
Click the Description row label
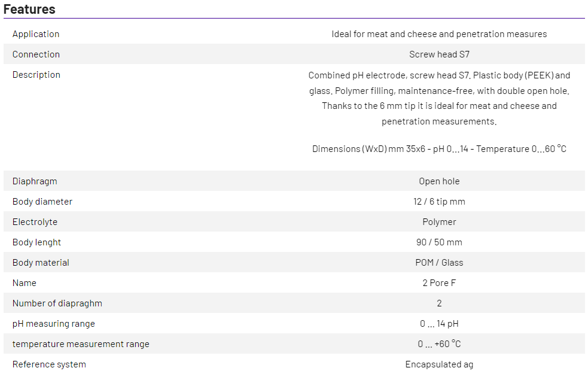[36, 75]
